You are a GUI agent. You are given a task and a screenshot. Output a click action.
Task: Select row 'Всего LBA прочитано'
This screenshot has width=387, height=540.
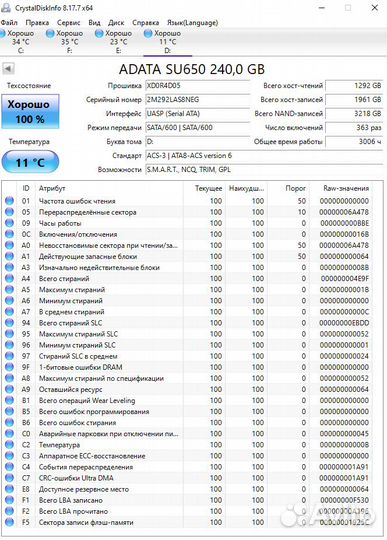tap(188, 511)
